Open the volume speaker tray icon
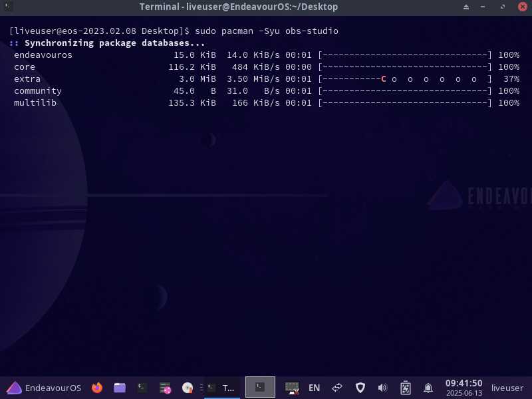Screen dimensions: 532x399 click(x=382, y=388)
